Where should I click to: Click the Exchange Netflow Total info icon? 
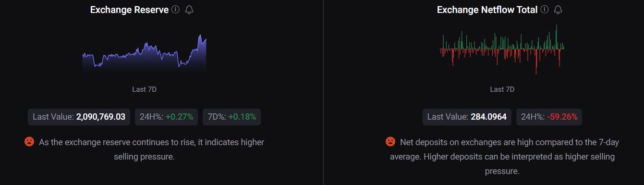click(x=544, y=10)
